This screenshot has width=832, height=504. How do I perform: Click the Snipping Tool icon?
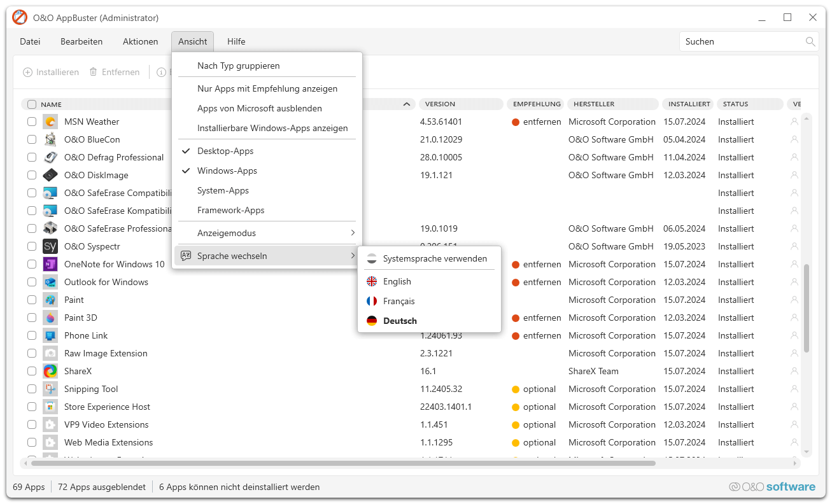(50, 389)
